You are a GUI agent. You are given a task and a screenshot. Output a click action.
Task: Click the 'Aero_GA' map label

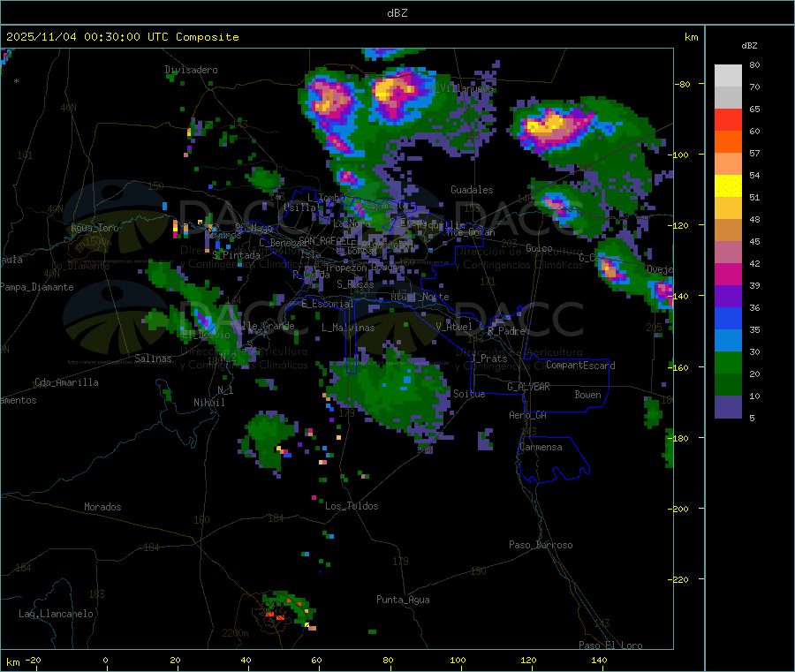[528, 415]
